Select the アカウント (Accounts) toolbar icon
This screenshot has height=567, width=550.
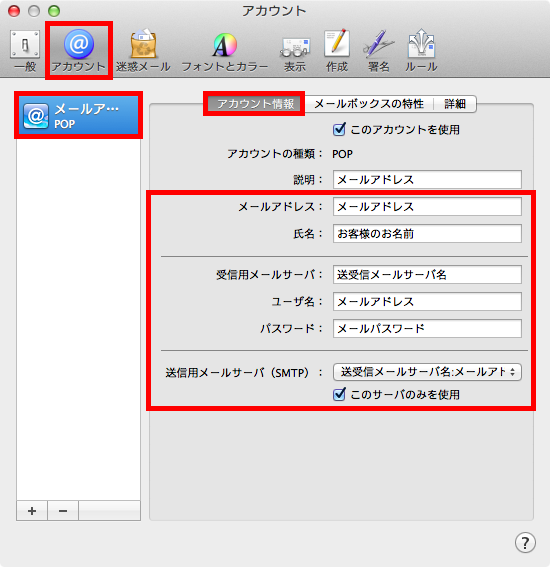click(78, 51)
